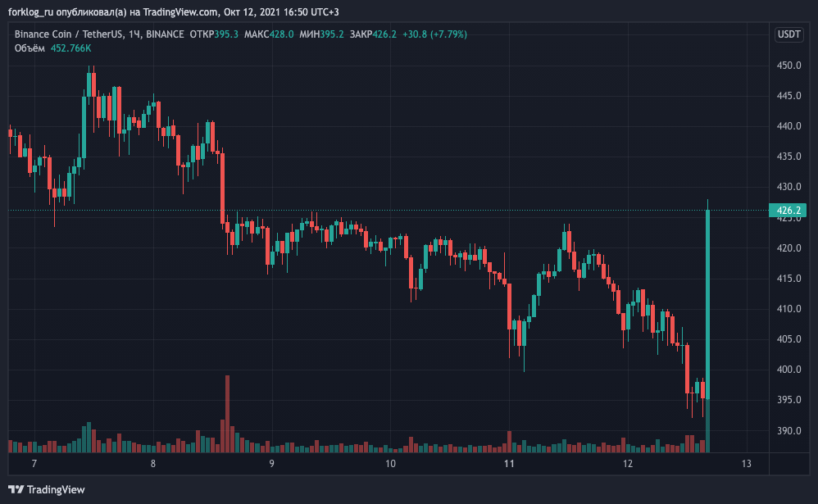
Task: Click the date label 10 on the time axis
Action: [390, 463]
